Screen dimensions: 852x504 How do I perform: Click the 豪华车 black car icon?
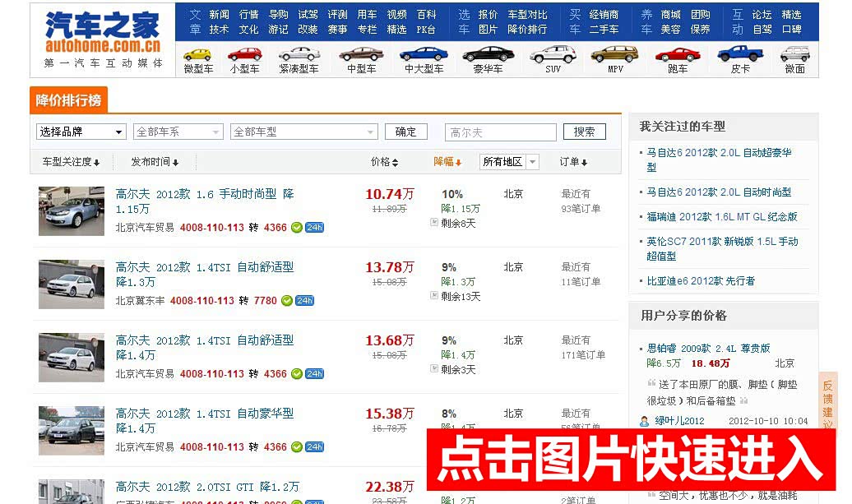click(x=488, y=53)
